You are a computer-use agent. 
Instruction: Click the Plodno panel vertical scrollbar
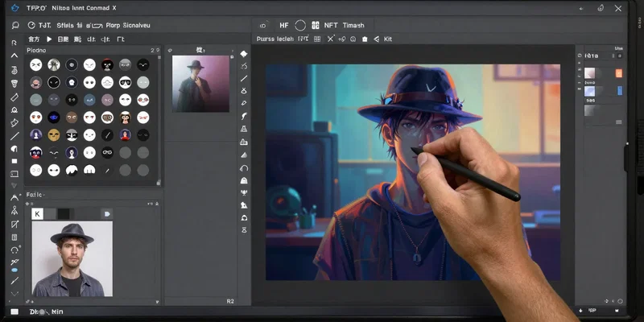pos(159,120)
